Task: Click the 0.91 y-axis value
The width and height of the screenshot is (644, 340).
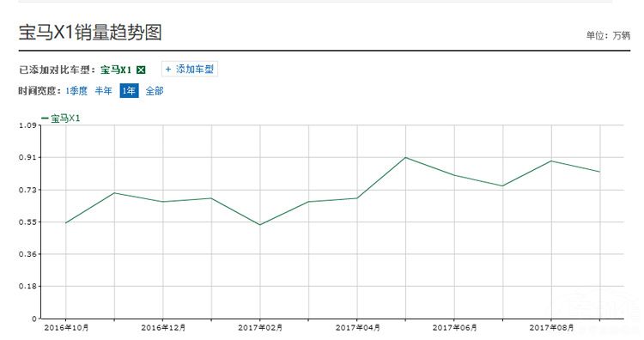Action: tap(27, 157)
